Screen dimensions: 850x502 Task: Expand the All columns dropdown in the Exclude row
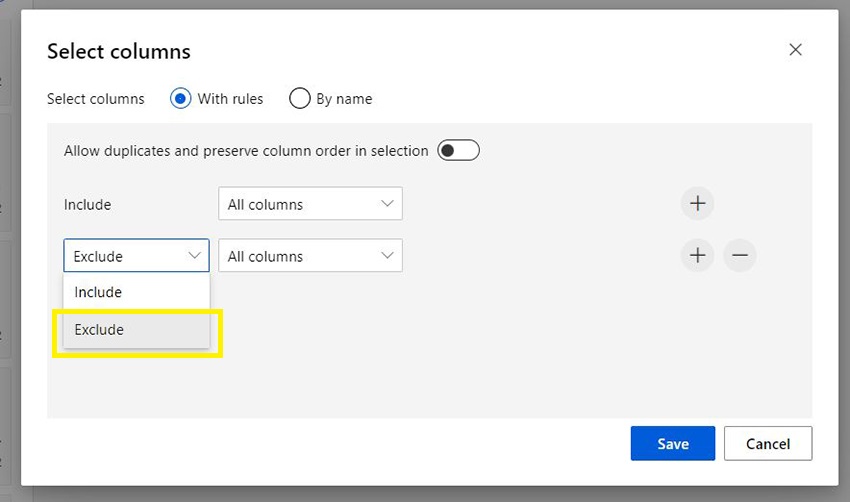click(310, 256)
